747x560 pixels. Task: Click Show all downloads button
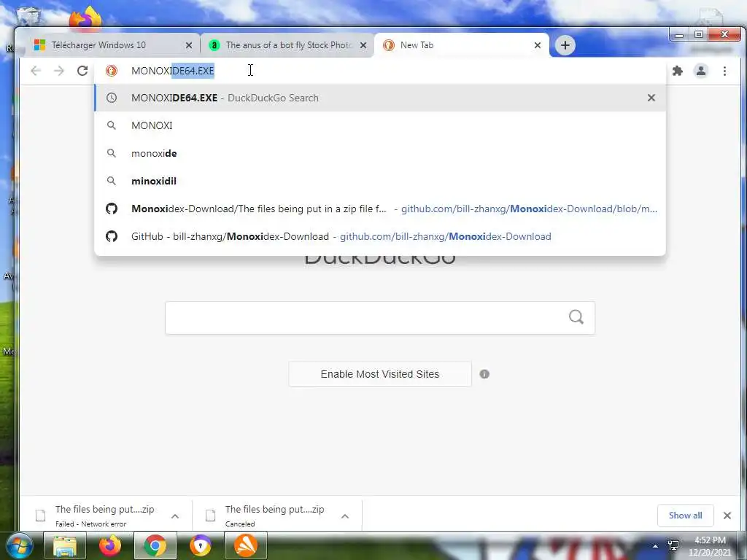tap(685, 516)
